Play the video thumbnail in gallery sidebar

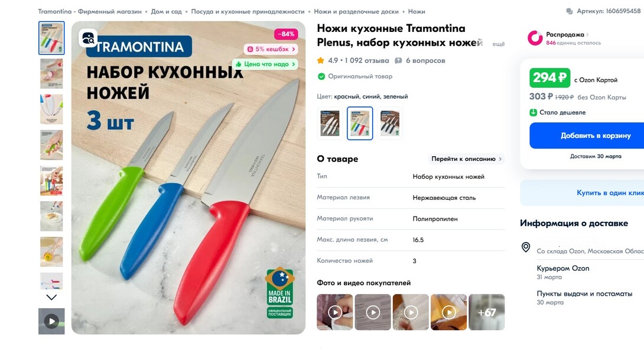pyautogui.click(x=51, y=321)
